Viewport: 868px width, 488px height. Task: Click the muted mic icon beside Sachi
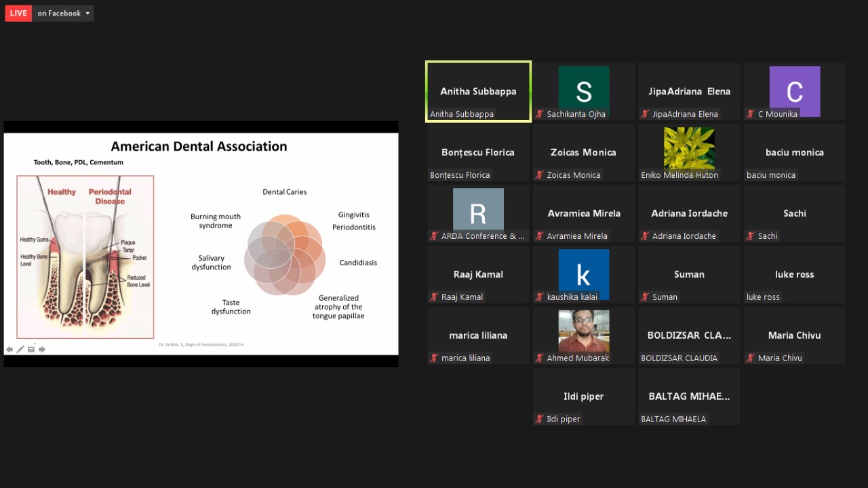coord(751,236)
